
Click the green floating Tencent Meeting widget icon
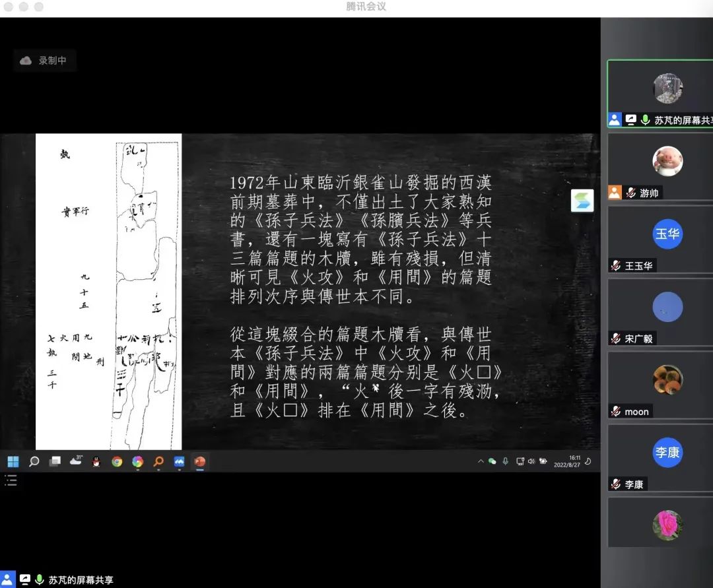pos(582,201)
